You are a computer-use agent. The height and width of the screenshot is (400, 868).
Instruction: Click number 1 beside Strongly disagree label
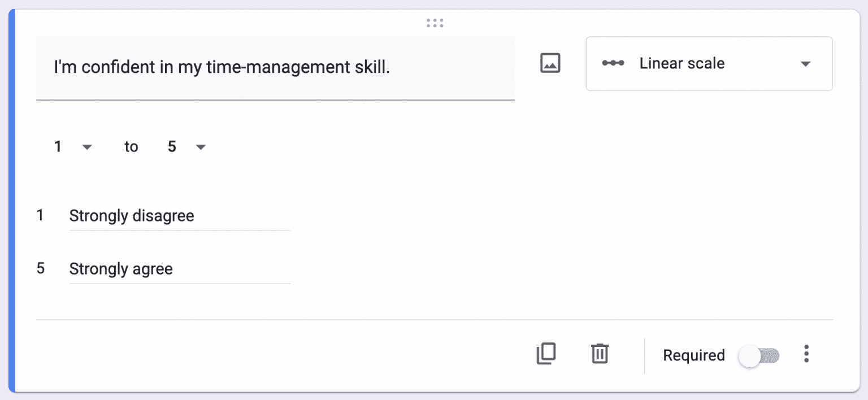[40, 215]
